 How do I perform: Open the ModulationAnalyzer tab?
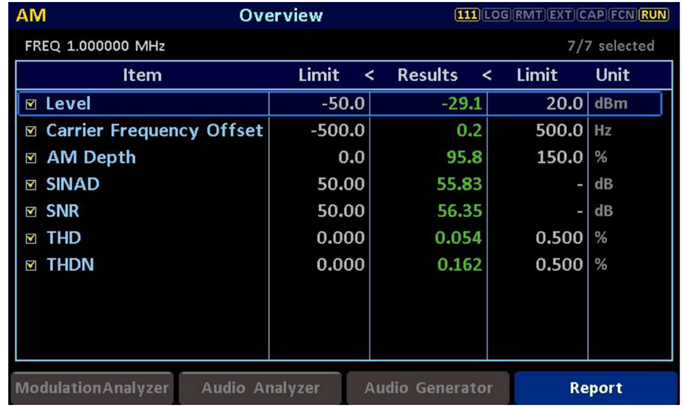92,388
